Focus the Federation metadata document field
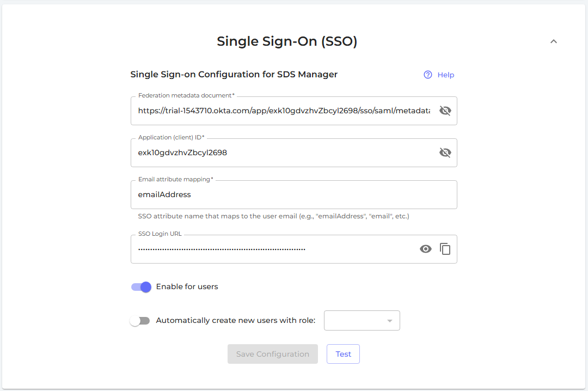 tap(283, 111)
